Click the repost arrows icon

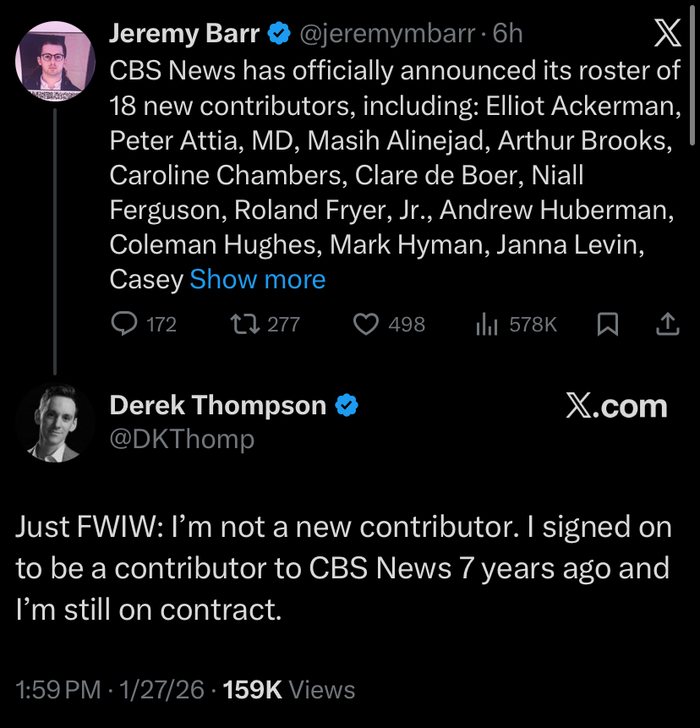(x=244, y=324)
